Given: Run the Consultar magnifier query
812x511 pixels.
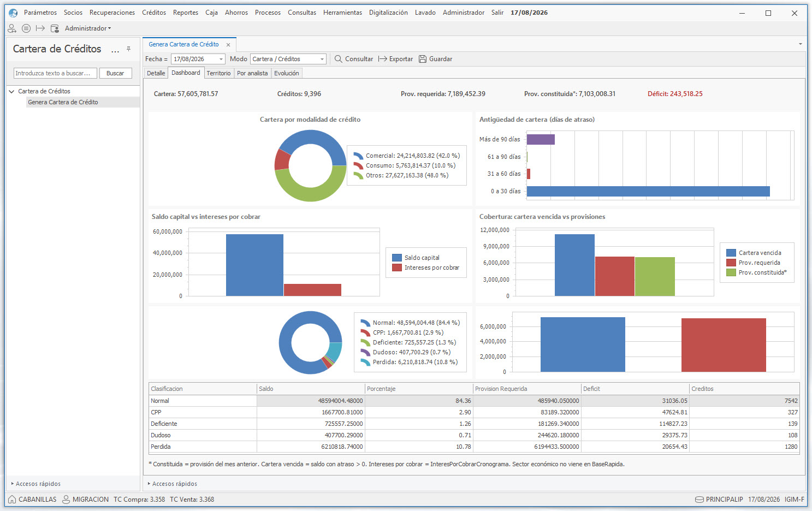Looking at the screenshot, I should 354,59.
